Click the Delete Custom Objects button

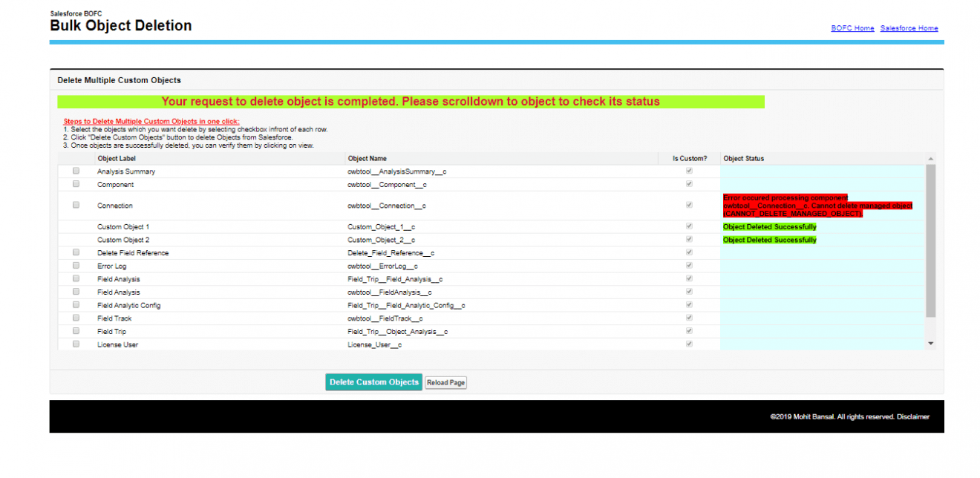pos(373,382)
